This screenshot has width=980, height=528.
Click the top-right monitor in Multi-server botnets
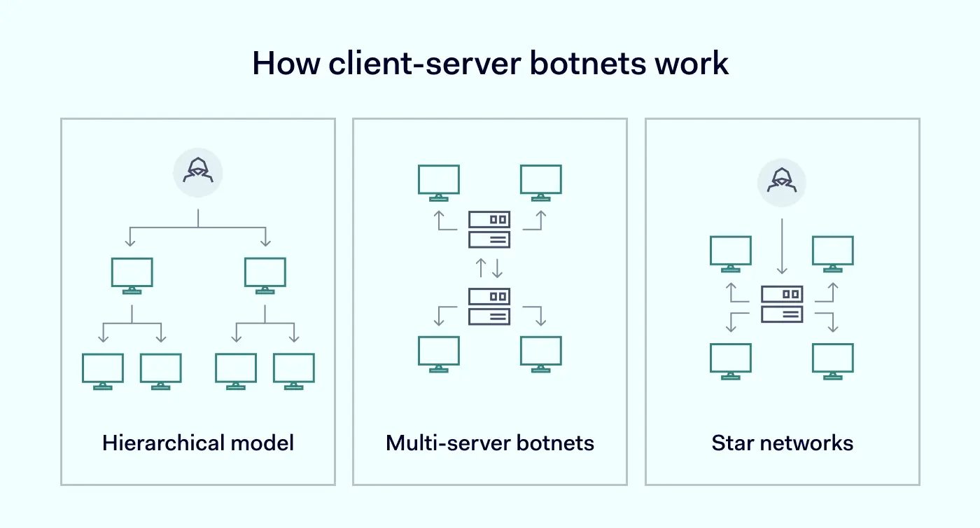coord(540,182)
